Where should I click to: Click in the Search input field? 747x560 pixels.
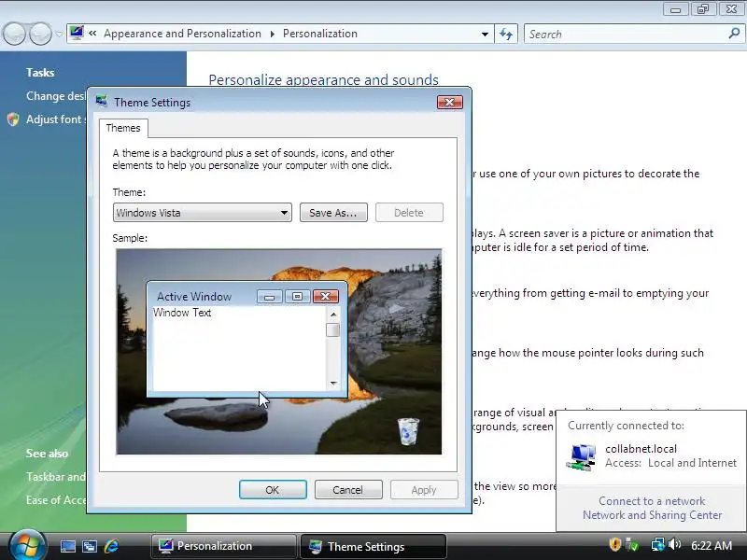tap(626, 34)
